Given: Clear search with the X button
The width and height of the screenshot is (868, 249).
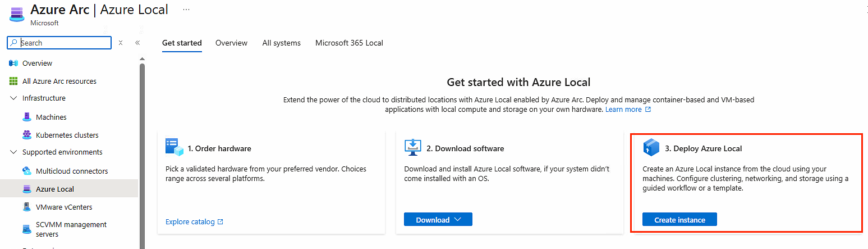Looking at the screenshot, I should [x=121, y=43].
